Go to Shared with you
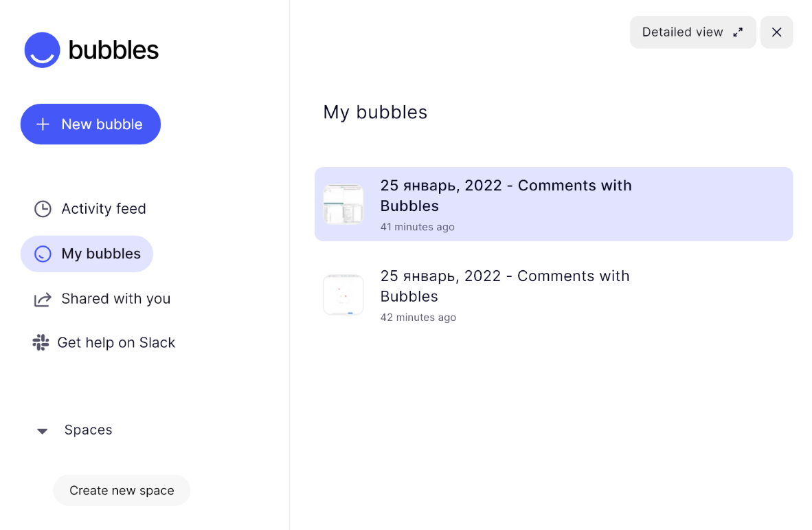 pos(102,299)
